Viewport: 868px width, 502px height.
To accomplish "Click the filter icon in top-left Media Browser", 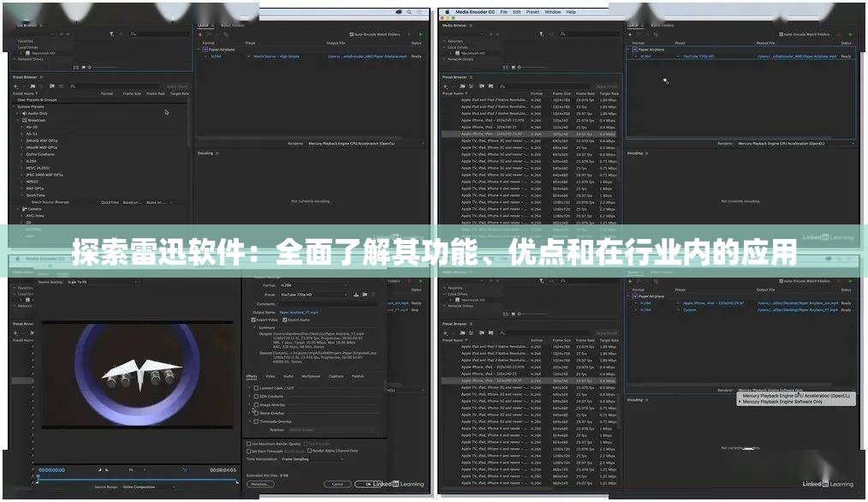I will [x=111, y=34].
